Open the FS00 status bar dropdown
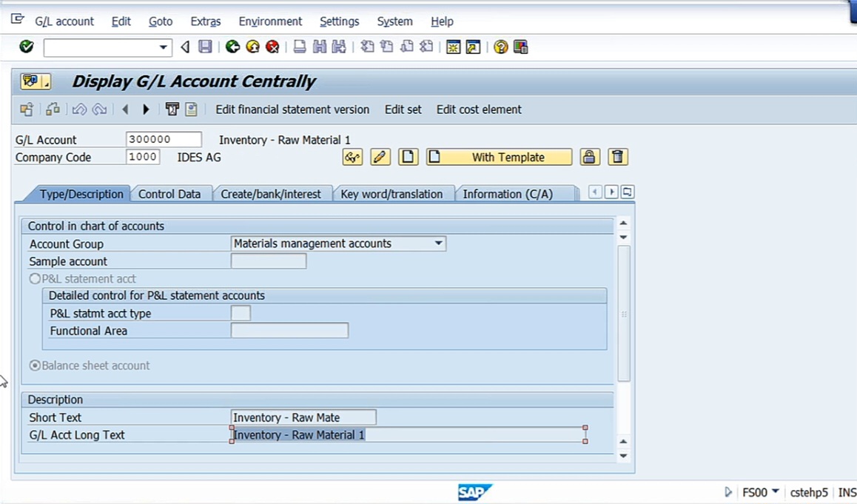 [775, 491]
